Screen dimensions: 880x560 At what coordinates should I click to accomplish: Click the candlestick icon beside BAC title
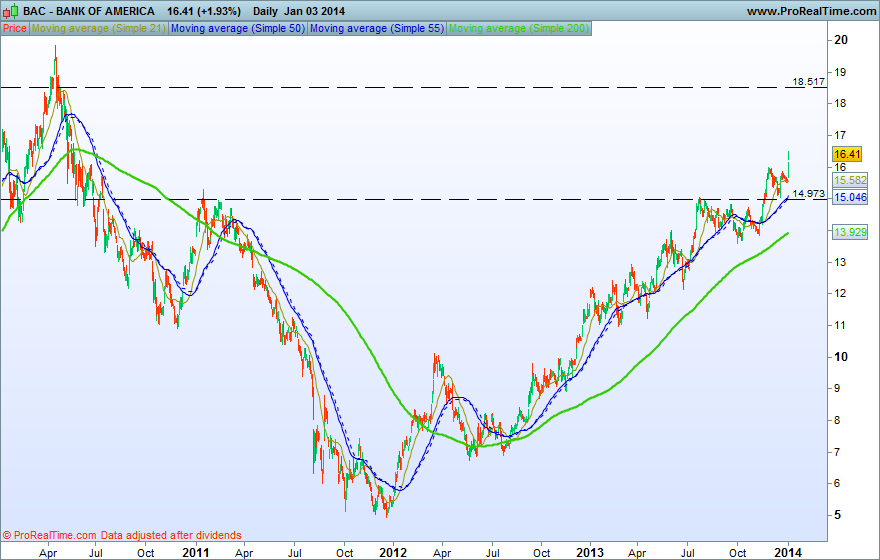(x=10, y=11)
